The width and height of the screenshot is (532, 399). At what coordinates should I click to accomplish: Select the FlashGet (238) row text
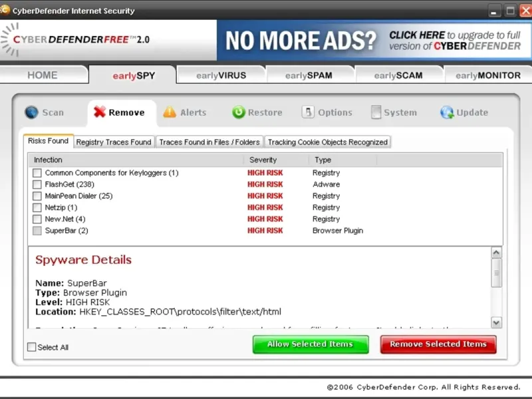click(70, 185)
